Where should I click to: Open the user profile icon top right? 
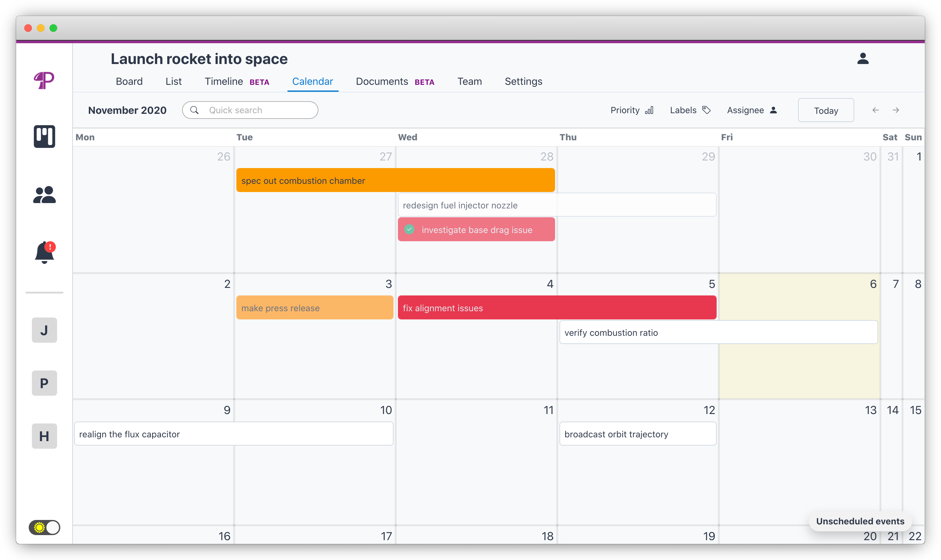click(864, 58)
